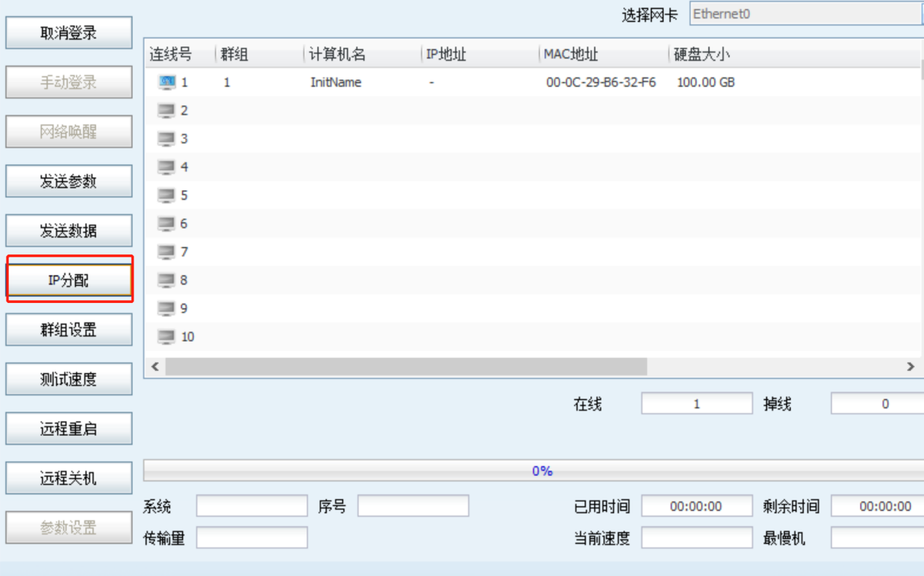The width and height of the screenshot is (924, 576).
Task: Click the computer icon for connection 7
Action: tap(167, 252)
